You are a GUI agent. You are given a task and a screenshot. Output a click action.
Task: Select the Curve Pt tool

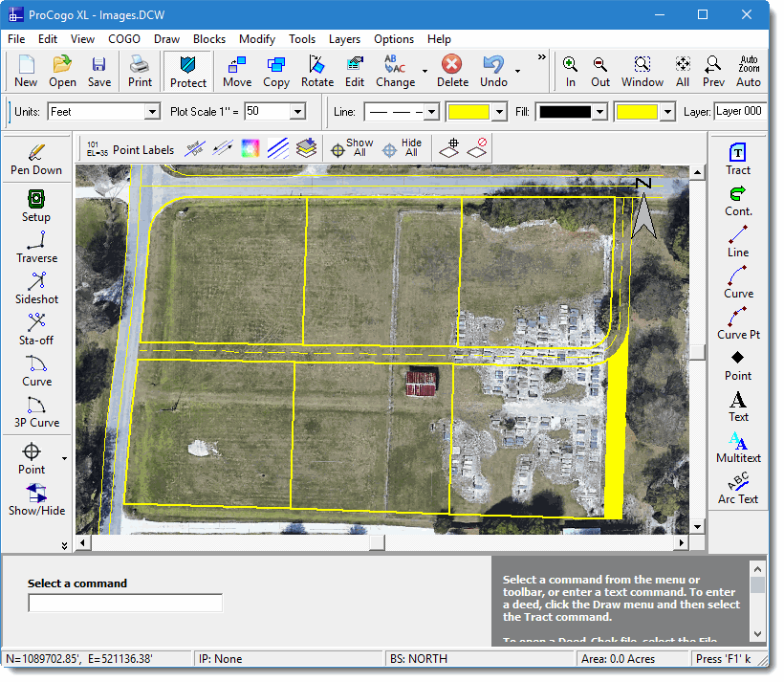[x=738, y=323]
